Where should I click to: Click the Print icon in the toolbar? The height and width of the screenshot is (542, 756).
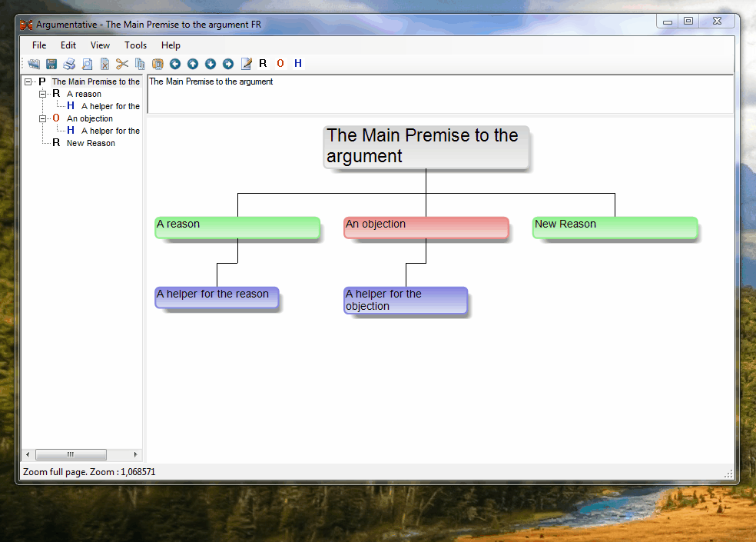pyautogui.click(x=69, y=64)
